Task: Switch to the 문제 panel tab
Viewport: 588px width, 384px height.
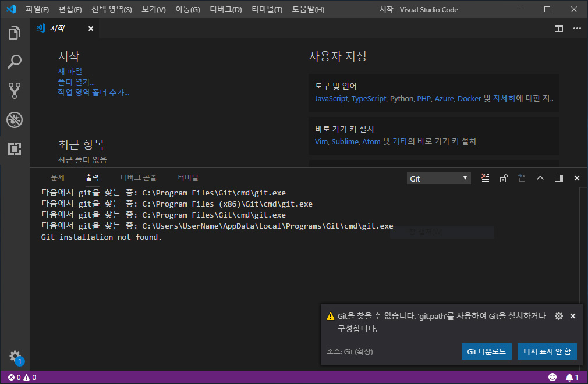Action: (58, 177)
